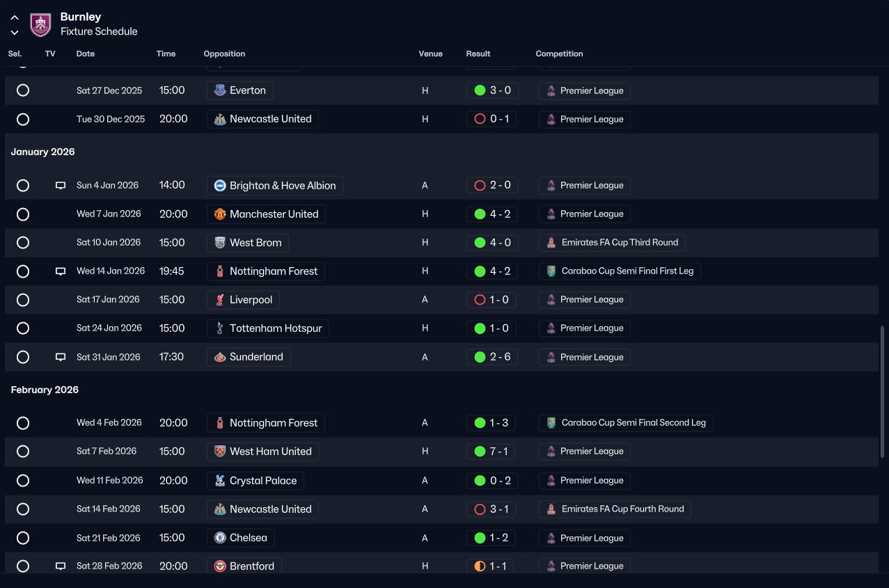
Task: Click the TV broadcast icon for Brighton fixture
Action: pyautogui.click(x=61, y=186)
